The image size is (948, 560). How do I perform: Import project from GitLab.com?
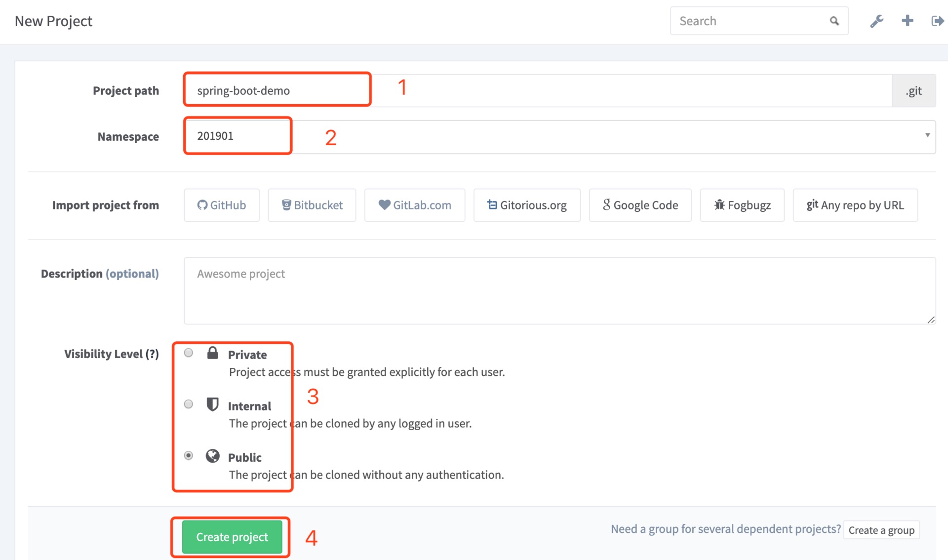pyautogui.click(x=414, y=205)
